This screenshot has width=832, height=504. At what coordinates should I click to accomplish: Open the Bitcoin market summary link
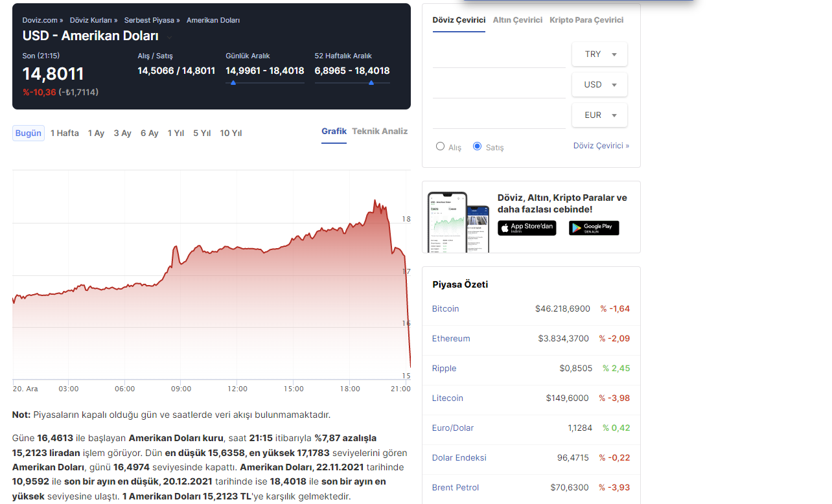pyautogui.click(x=445, y=309)
